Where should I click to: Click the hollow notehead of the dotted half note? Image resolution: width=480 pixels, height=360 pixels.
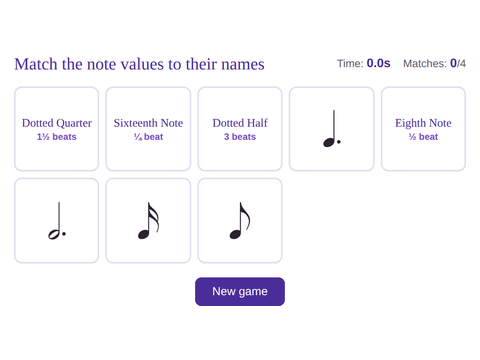tap(53, 234)
